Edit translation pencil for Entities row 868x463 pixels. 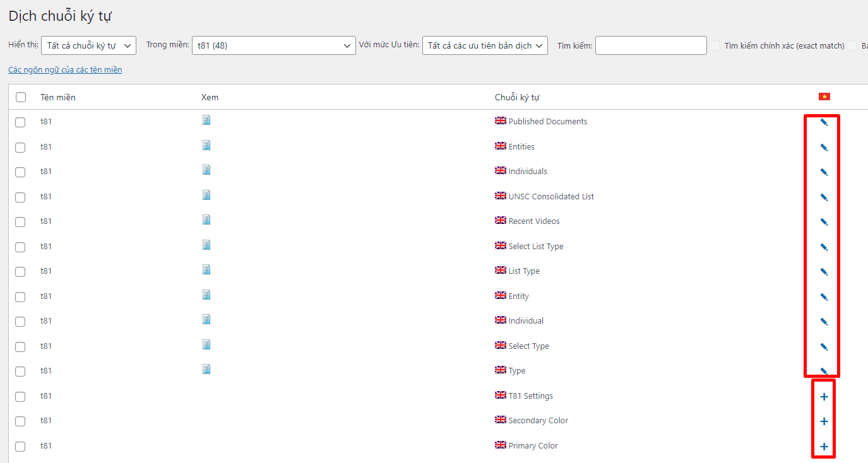click(x=824, y=148)
